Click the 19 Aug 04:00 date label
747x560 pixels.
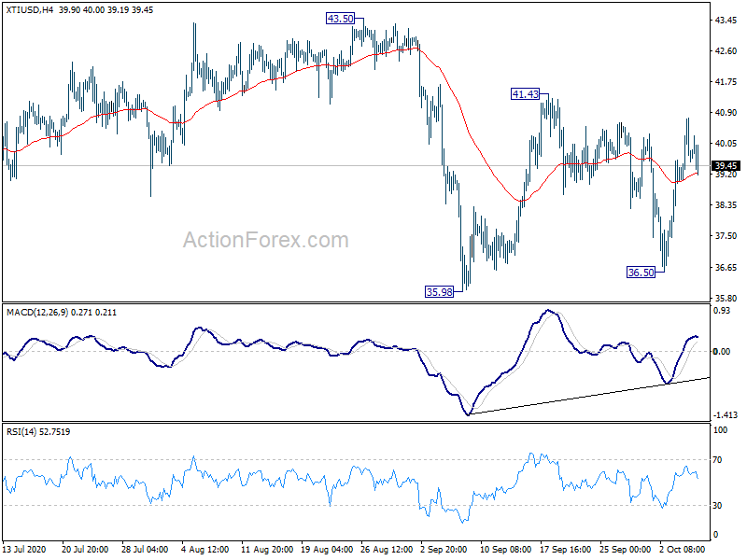(327, 549)
